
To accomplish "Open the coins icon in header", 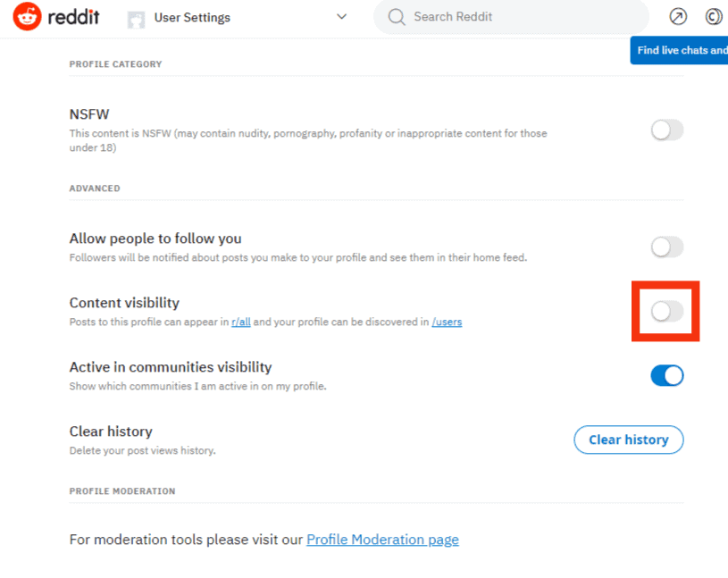I will tap(714, 17).
